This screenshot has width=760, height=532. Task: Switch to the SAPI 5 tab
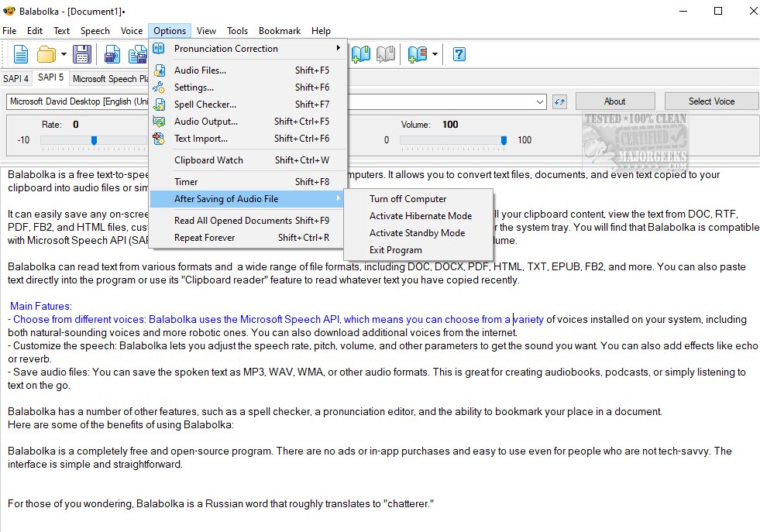[x=50, y=77]
